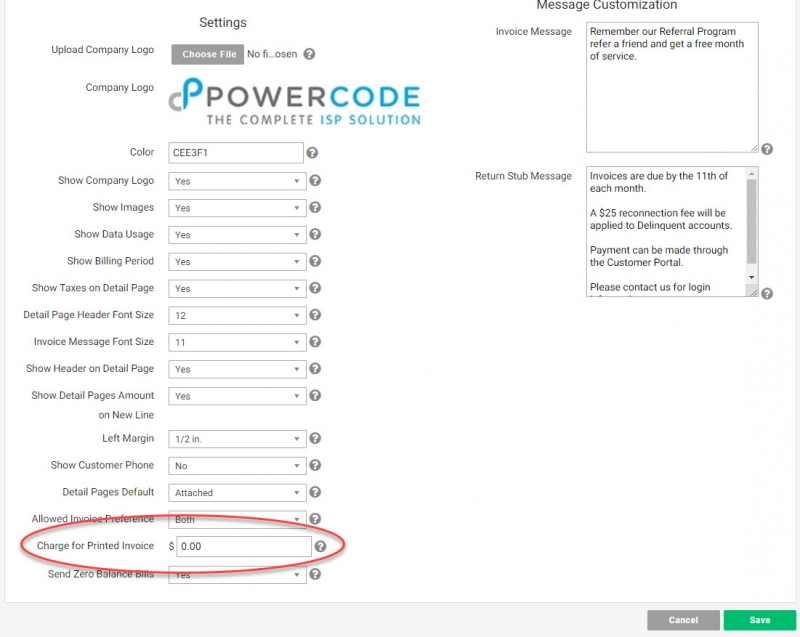Change Show Taxes on Detail Page setting
This screenshot has height=637, width=800.
[x=236, y=288]
